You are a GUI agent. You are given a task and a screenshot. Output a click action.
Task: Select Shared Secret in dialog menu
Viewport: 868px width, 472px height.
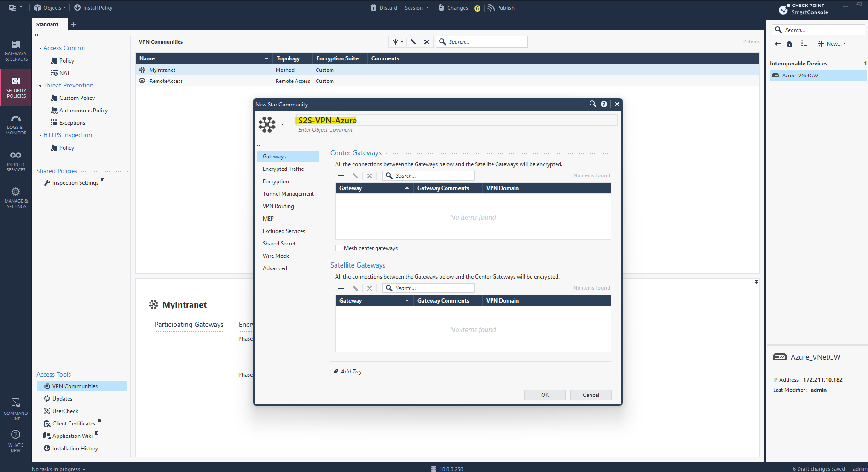tap(288, 244)
